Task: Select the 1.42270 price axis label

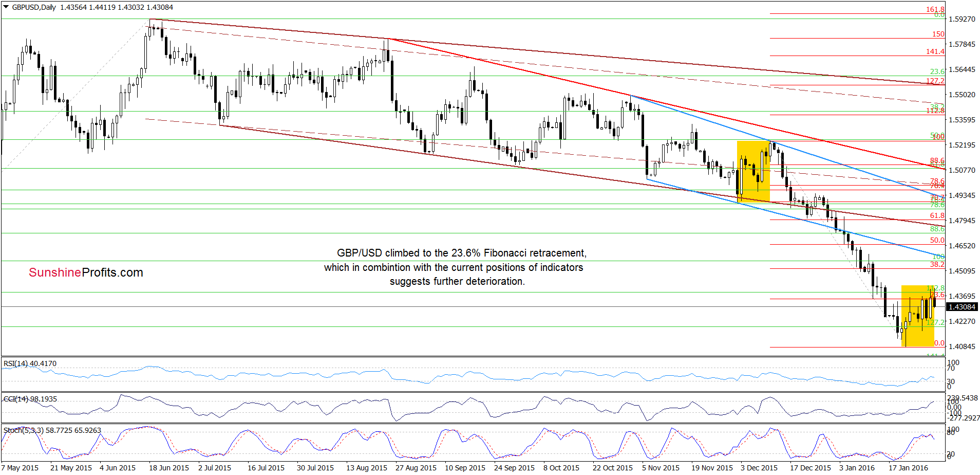Action: click(962, 321)
